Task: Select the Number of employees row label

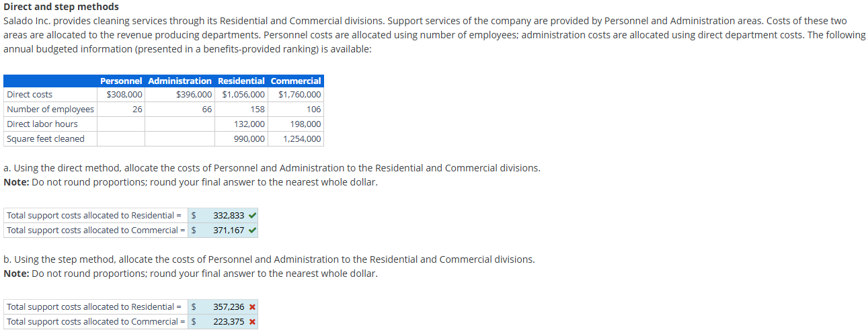Action: pyautogui.click(x=50, y=110)
